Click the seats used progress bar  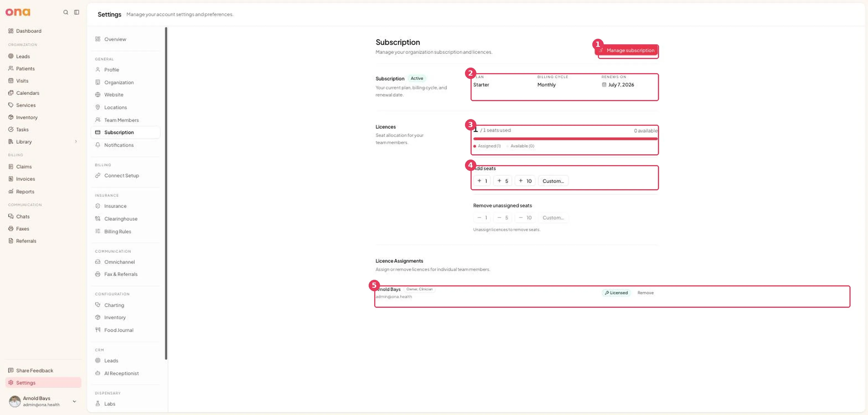[x=565, y=139]
